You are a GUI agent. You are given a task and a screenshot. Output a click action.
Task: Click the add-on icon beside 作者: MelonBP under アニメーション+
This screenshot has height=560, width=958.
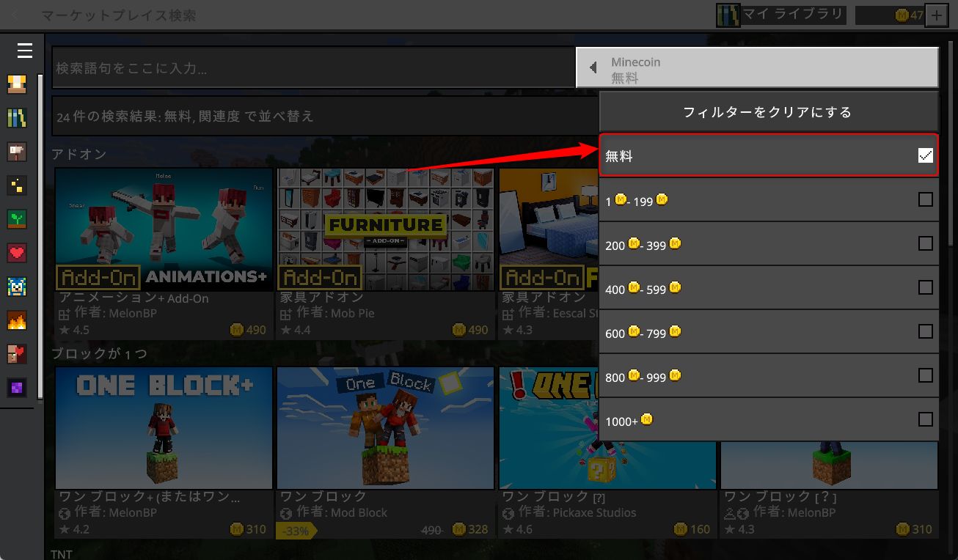[x=64, y=314]
